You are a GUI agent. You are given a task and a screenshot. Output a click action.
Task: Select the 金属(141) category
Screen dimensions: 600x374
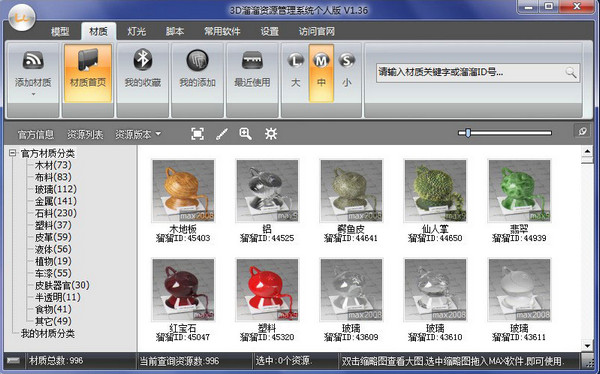point(56,201)
